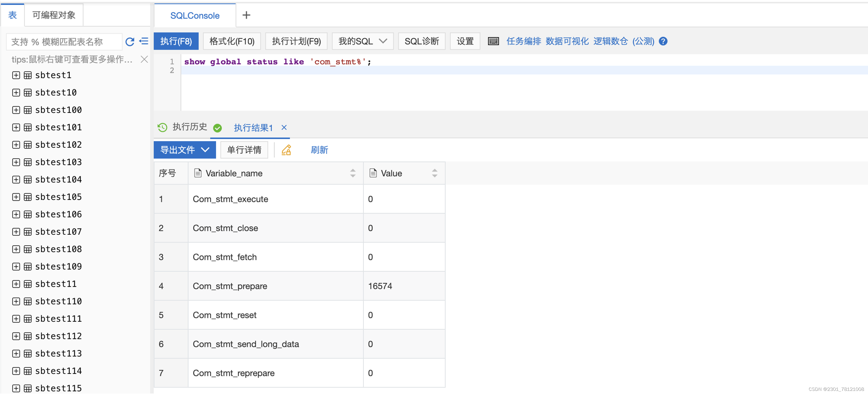Click the 格式化(F10) button
The width and height of the screenshot is (868, 394).
(232, 41)
